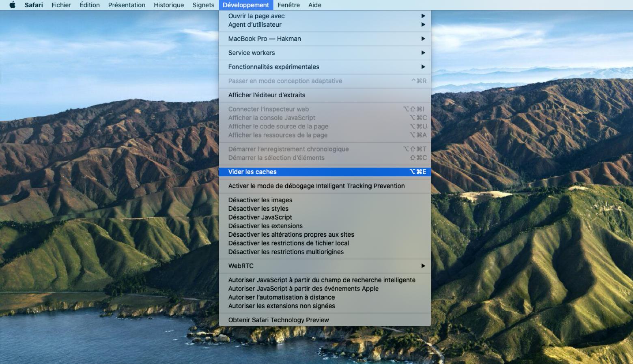
Task: Choose Afficher l'éditeur d'extraits
Action: point(325,95)
